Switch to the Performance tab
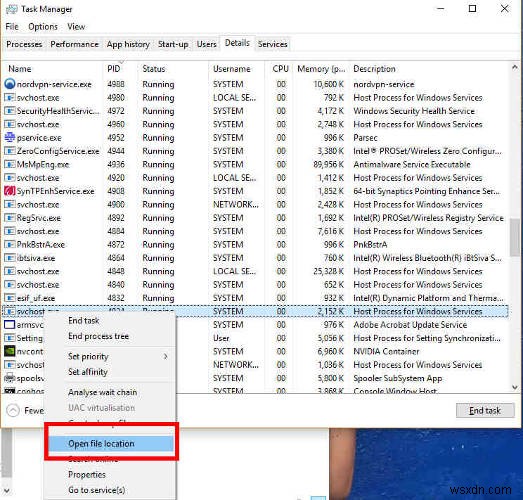Viewport: 523px width, 500px height. tap(74, 44)
